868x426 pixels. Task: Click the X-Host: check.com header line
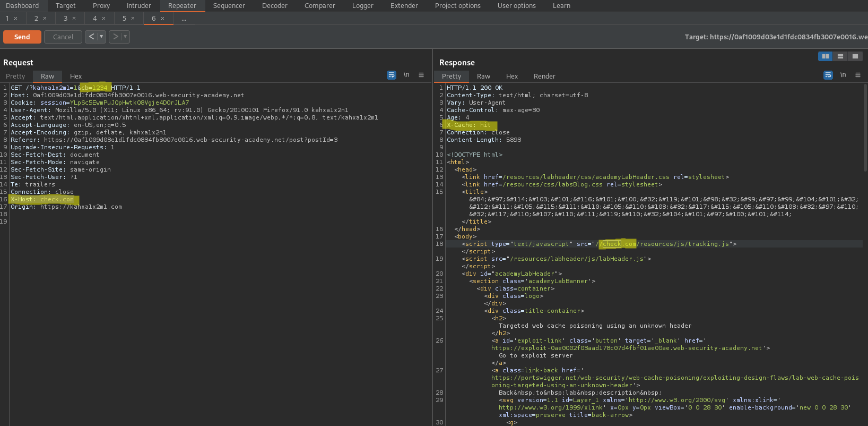tap(42, 200)
